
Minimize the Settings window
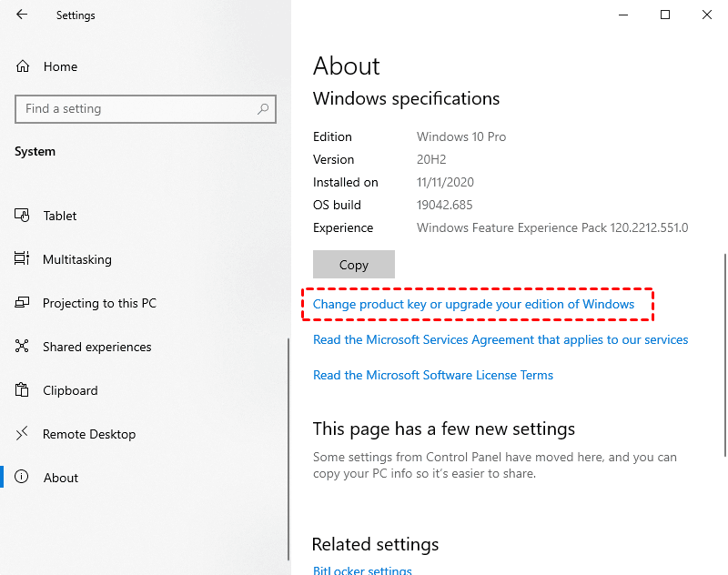tap(623, 15)
